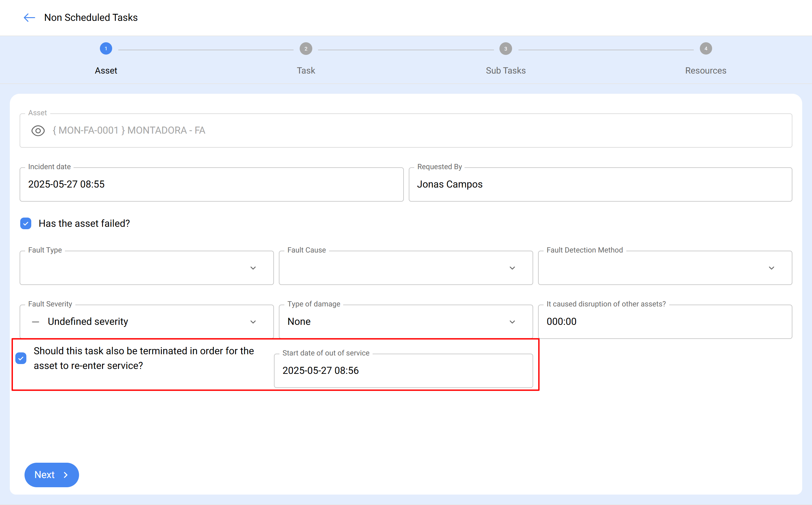Click the back arrow to leave Non Scheduled Tasks
Image resolution: width=812 pixels, height=505 pixels.
click(29, 17)
